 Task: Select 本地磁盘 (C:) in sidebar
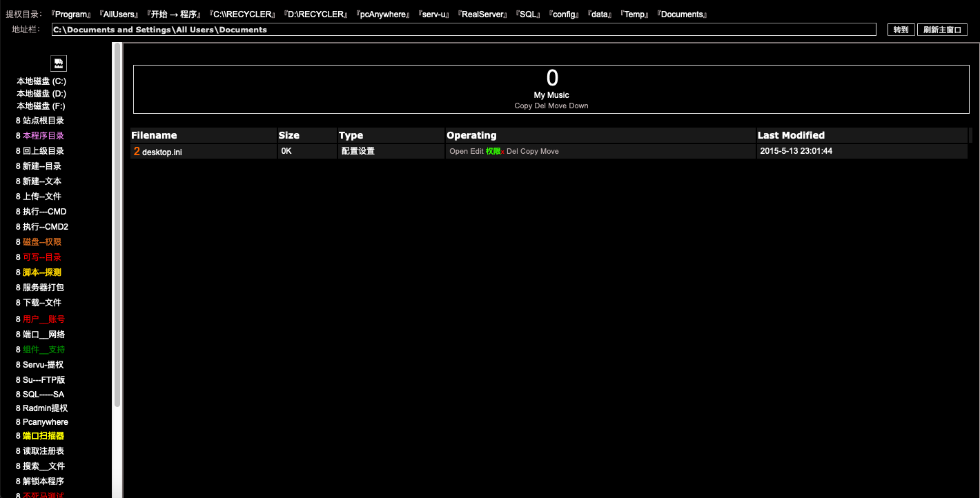(x=41, y=81)
